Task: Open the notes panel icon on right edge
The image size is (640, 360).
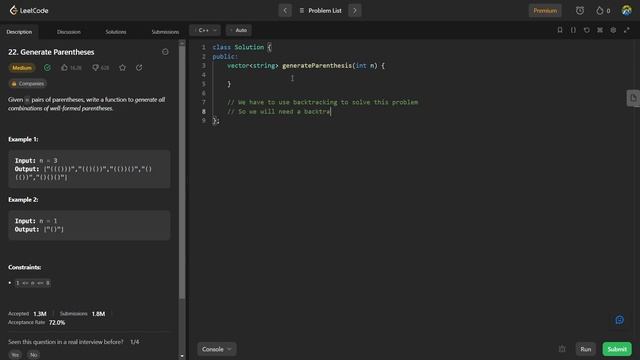Action: tap(633, 98)
